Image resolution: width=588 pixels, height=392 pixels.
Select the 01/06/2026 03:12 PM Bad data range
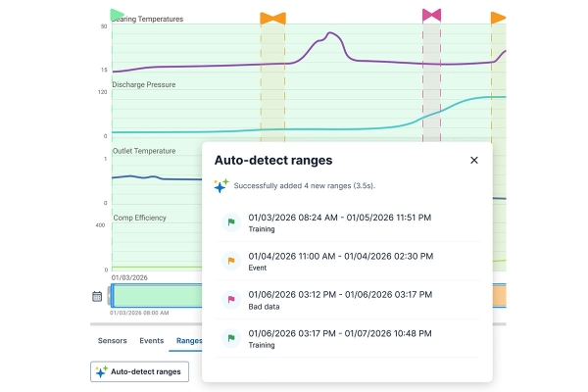(x=339, y=300)
